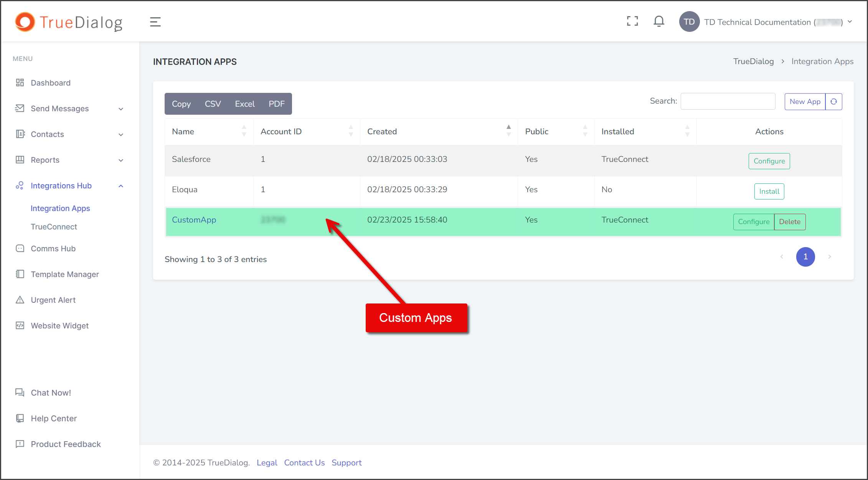Focus the Search input field
The width and height of the screenshot is (868, 480).
coord(728,101)
